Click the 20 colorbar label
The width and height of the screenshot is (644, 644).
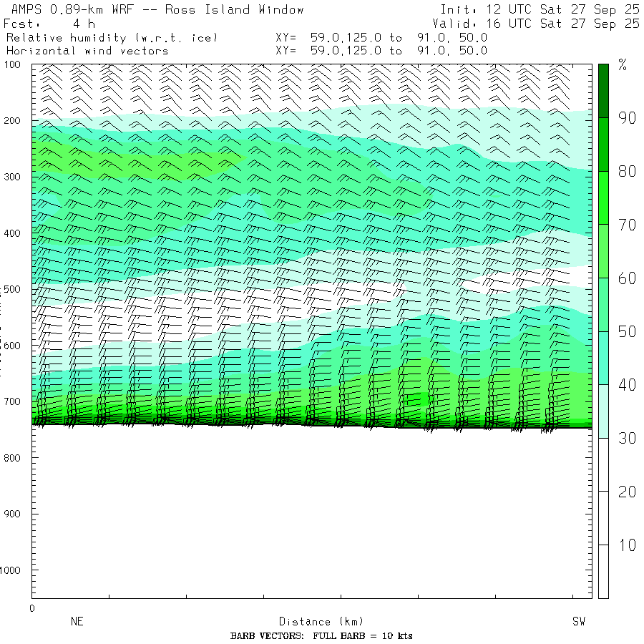pos(627,492)
